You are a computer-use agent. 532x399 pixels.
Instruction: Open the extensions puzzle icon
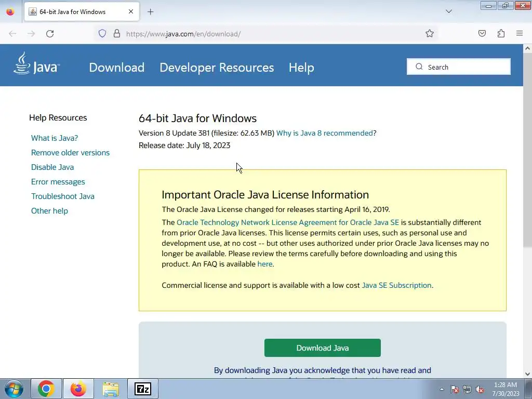click(x=501, y=34)
